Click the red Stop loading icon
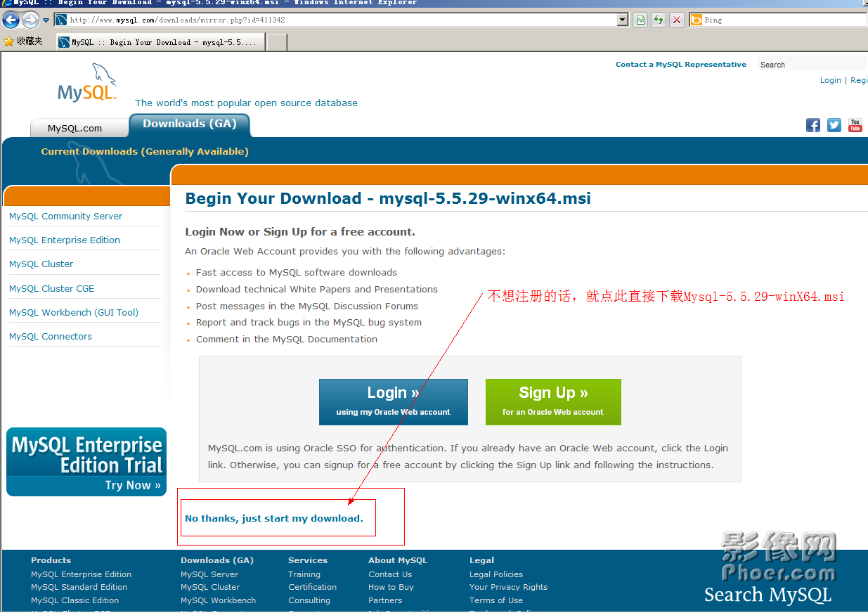The height and width of the screenshot is (613, 868). pyautogui.click(x=677, y=20)
